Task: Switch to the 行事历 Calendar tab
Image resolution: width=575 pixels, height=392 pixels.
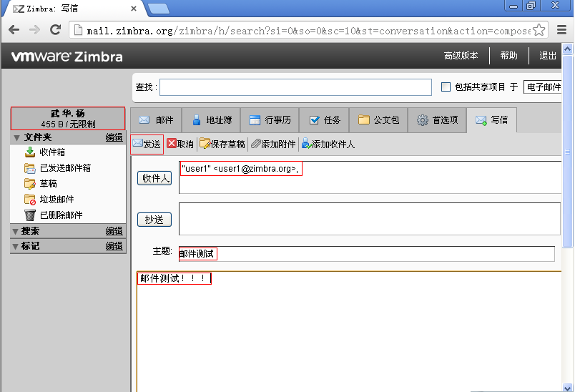Action: pyautogui.click(x=270, y=120)
